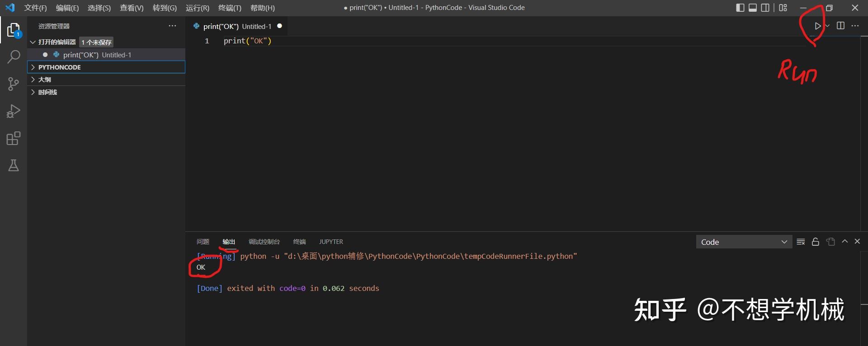Split the editor to the right
The height and width of the screenshot is (346, 868).
point(840,26)
